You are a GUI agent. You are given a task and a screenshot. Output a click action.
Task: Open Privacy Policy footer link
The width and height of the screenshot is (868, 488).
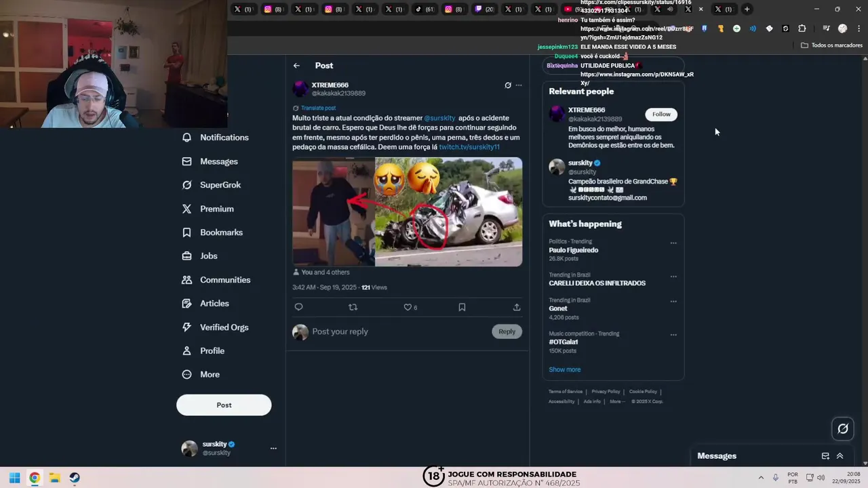click(x=606, y=392)
